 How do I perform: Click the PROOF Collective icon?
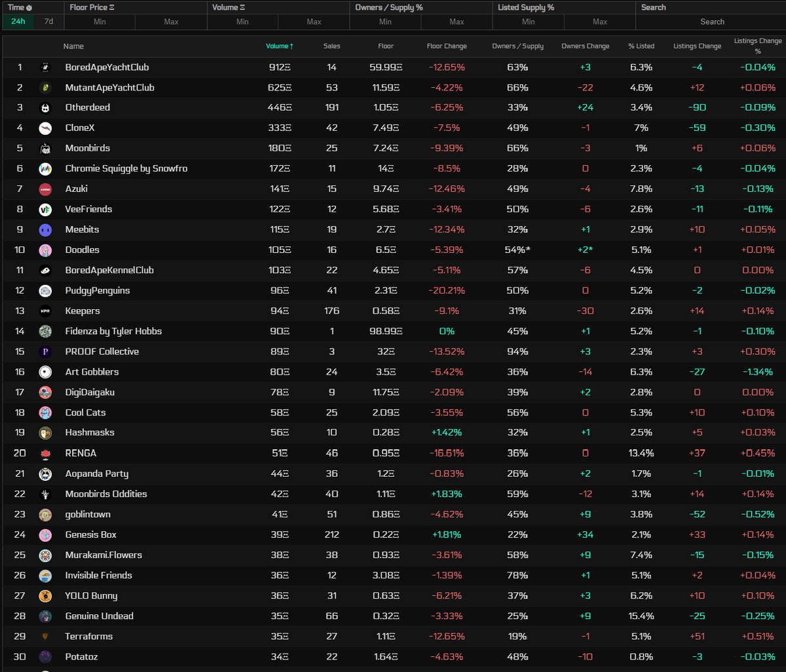click(x=45, y=351)
